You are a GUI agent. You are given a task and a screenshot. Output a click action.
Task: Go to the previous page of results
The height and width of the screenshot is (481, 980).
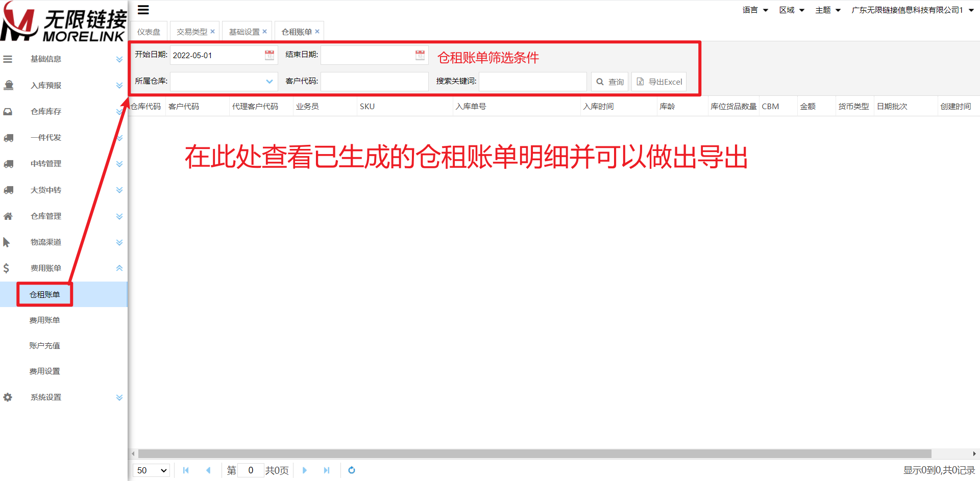[x=208, y=470]
